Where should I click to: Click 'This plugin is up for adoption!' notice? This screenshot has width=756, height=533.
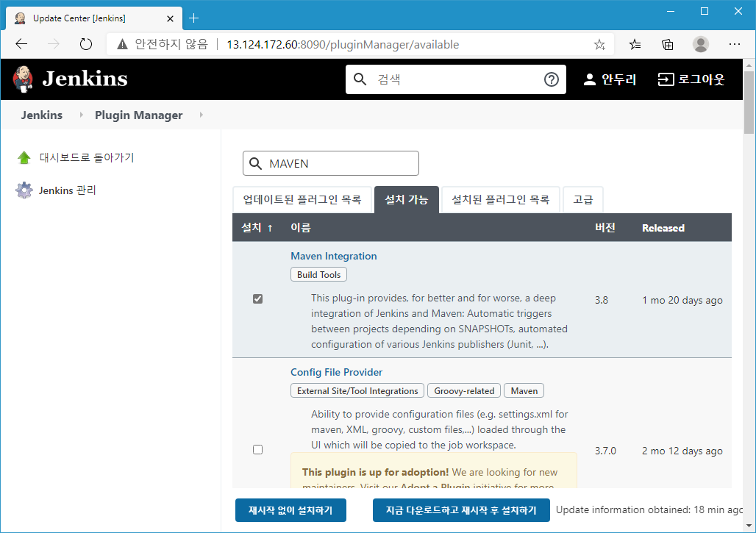(x=375, y=472)
